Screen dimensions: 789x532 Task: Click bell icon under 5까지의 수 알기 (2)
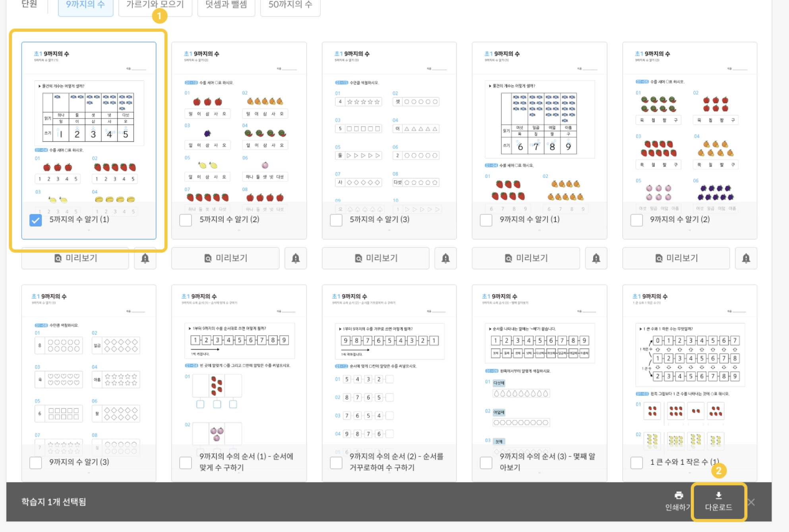[296, 258]
